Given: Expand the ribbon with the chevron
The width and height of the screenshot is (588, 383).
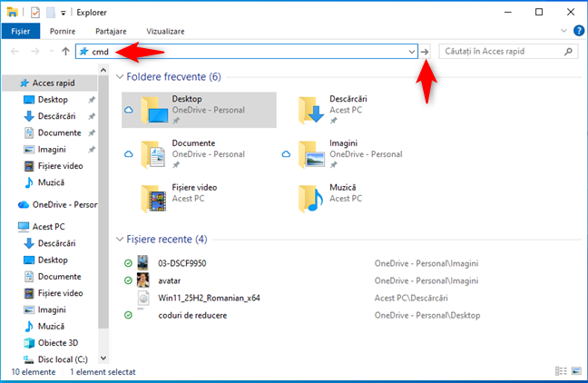Looking at the screenshot, I should [563, 31].
